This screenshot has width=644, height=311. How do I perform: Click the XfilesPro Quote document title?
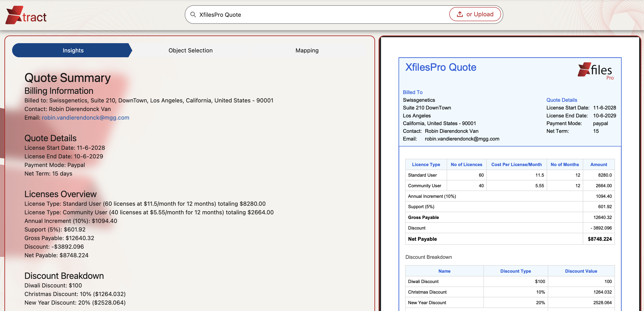coord(441,67)
